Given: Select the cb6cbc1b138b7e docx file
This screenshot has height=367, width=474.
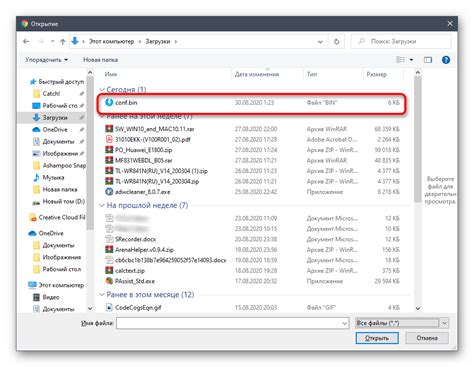Looking at the screenshot, I should coord(252,260).
